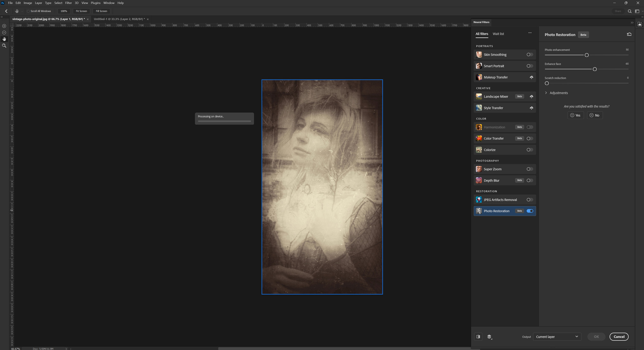The height and width of the screenshot is (350, 644).
Task: Click Cancel to discard changes
Action: [620, 336]
